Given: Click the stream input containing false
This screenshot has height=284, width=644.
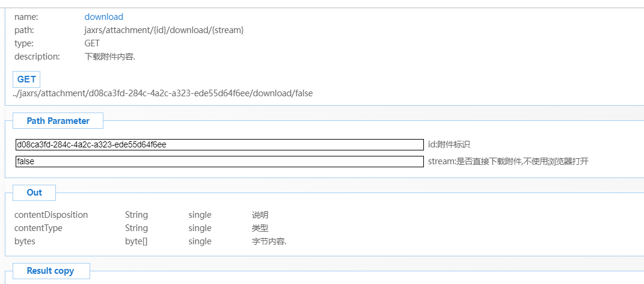Looking at the screenshot, I should pos(219,162).
